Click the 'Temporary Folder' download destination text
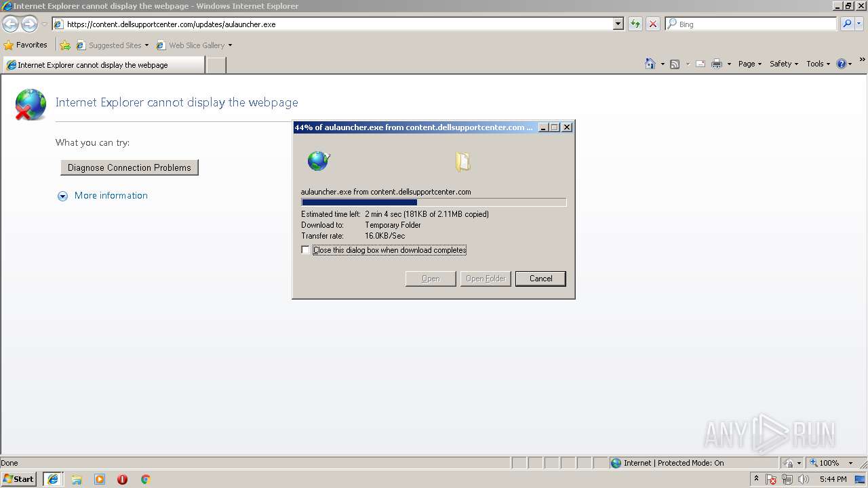The height and width of the screenshot is (488, 868). 393,225
